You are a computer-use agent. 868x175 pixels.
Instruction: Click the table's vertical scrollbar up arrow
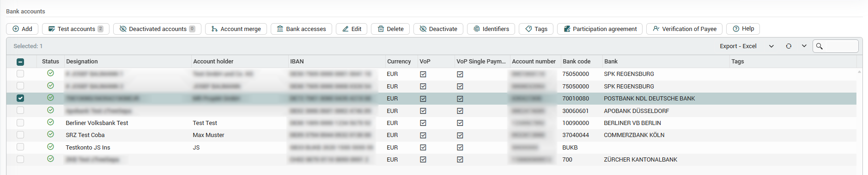point(859,71)
